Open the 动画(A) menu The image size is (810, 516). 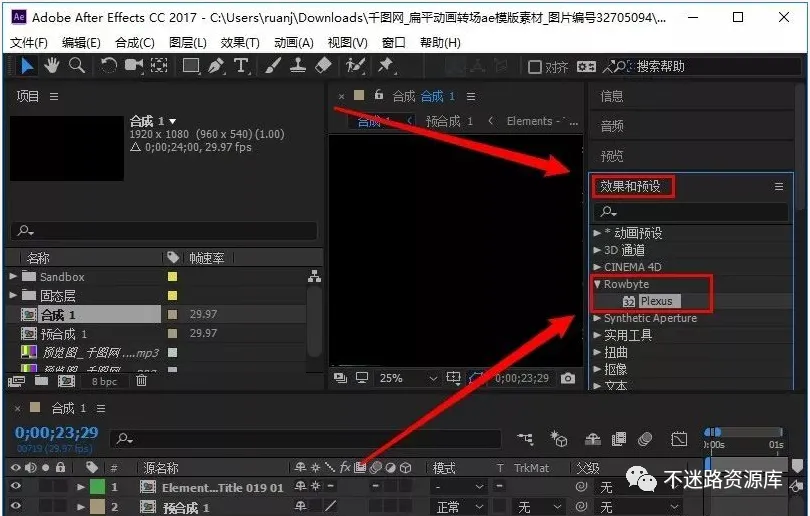294,42
